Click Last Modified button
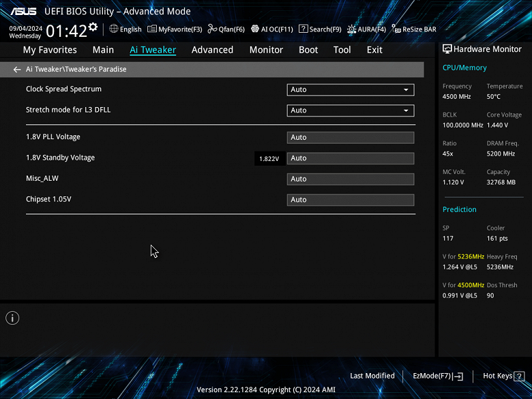The height and width of the screenshot is (399, 532). (x=372, y=376)
